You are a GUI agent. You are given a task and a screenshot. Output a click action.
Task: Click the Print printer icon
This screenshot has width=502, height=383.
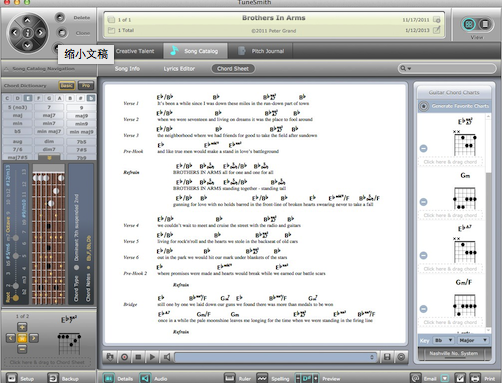point(475,378)
